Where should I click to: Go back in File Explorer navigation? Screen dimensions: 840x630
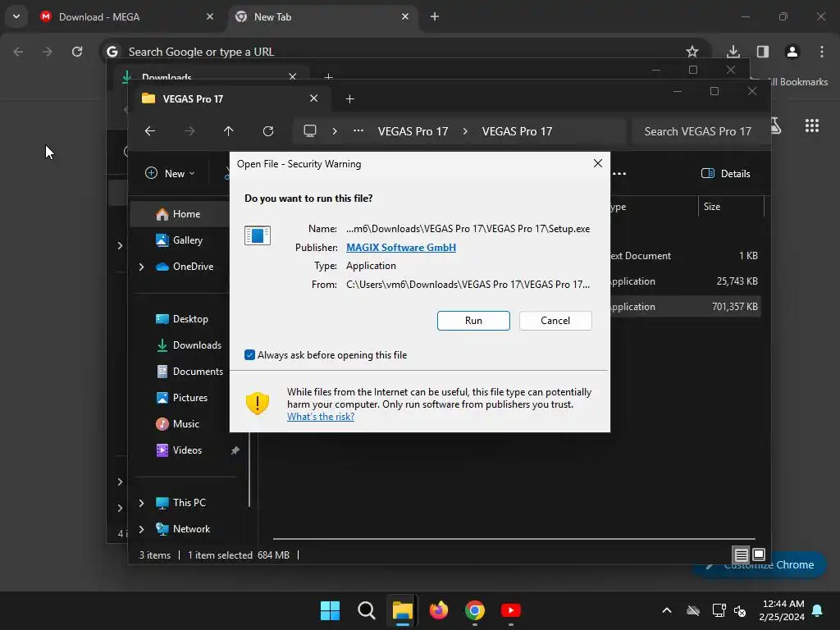(150, 131)
